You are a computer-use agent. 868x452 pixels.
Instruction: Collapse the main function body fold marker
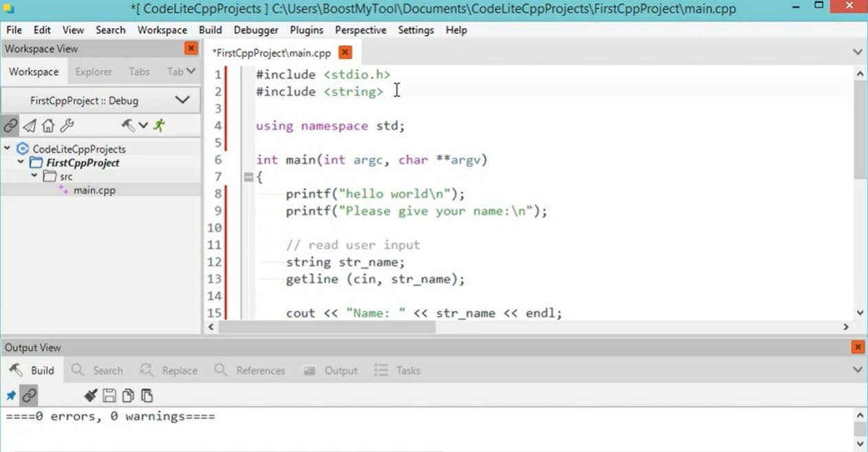[x=247, y=177]
